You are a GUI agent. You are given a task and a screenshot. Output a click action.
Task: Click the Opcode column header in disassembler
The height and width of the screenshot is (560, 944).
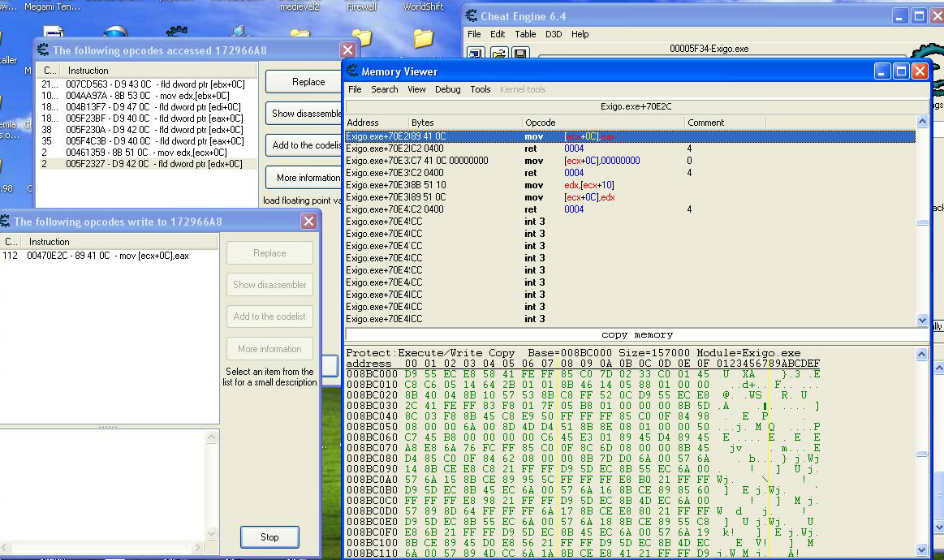[541, 123]
